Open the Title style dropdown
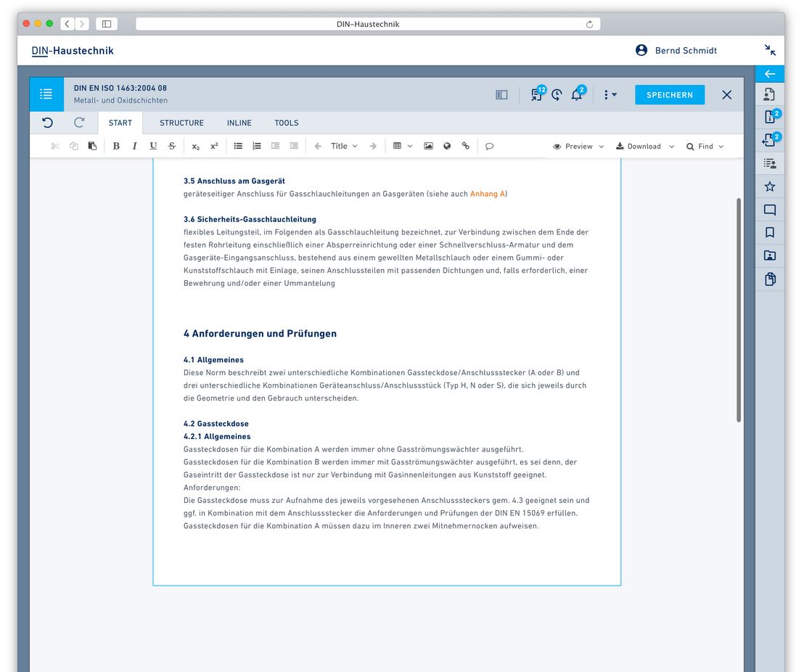 tap(344, 146)
